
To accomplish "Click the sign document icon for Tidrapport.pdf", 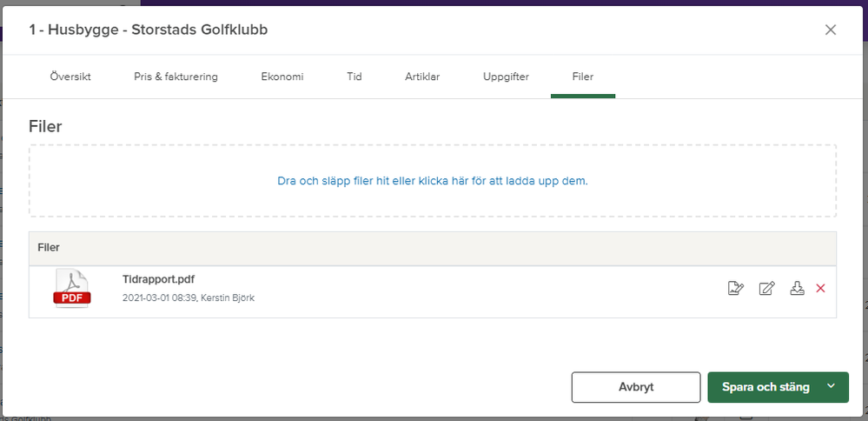I will click(x=736, y=289).
